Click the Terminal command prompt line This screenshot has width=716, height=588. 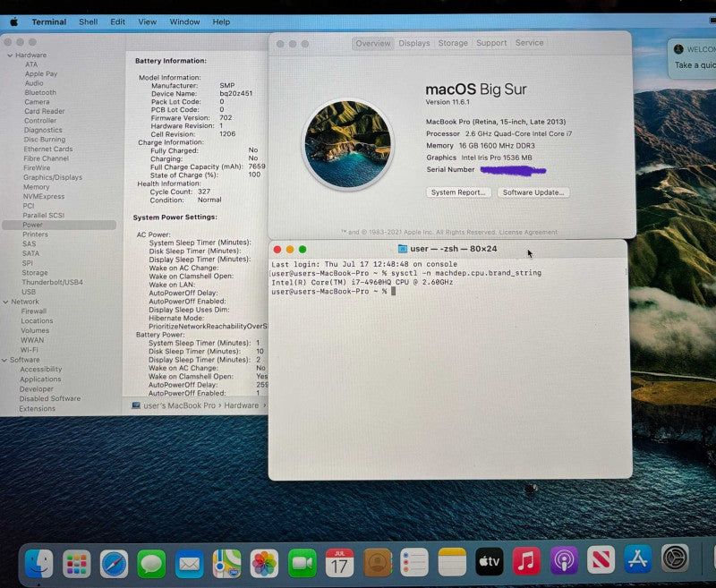coord(333,291)
